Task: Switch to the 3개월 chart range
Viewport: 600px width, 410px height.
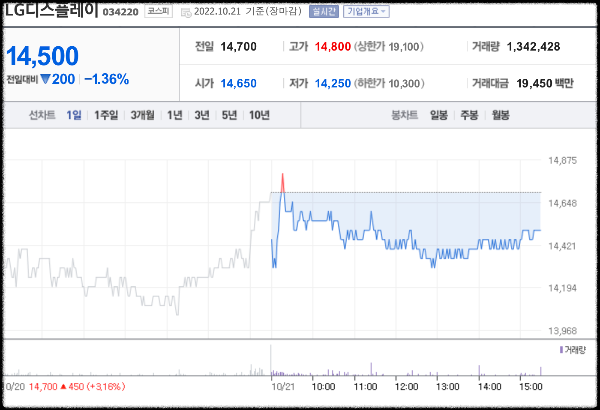Action: [142, 115]
